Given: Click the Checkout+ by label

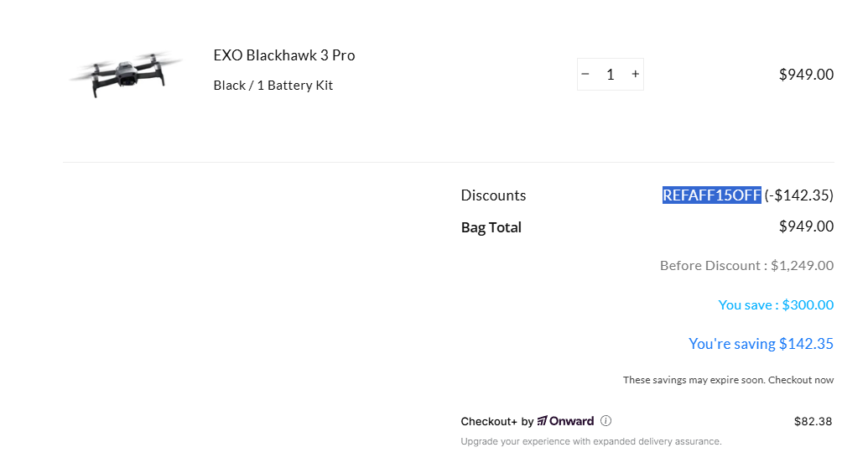Looking at the screenshot, I should [496, 421].
